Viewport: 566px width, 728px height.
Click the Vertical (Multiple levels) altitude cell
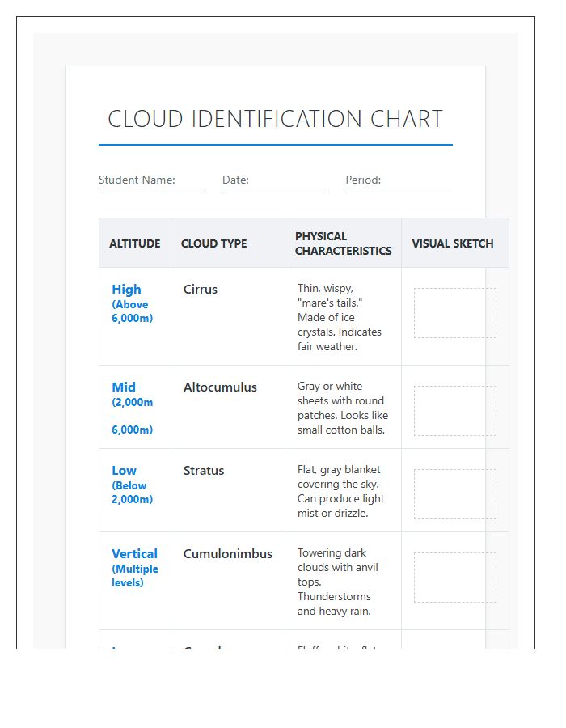[x=135, y=582]
